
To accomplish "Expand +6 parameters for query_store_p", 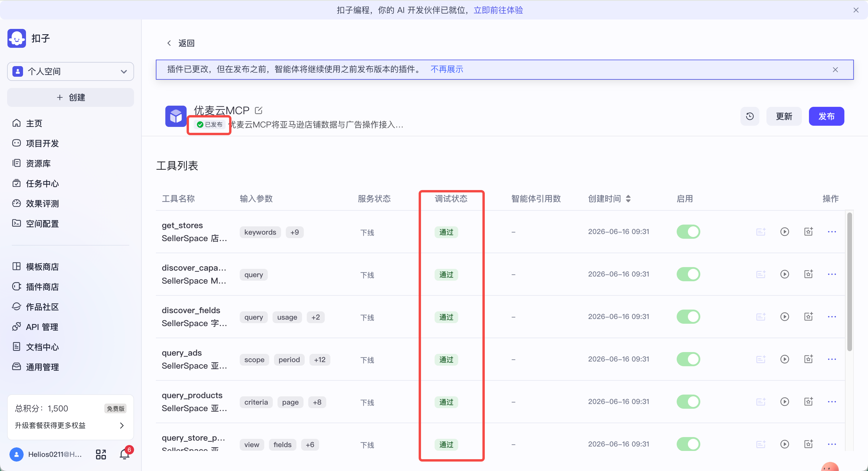I will (x=310, y=444).
